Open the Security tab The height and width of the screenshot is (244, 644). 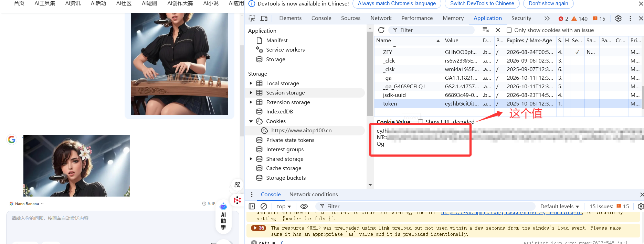[x=521, y=18]
